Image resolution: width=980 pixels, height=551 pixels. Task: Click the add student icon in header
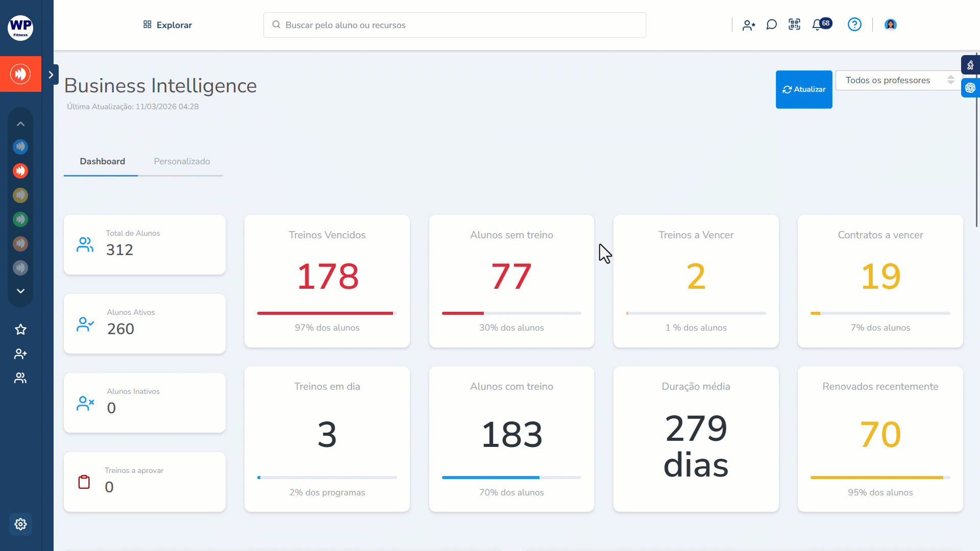[748, 25]
